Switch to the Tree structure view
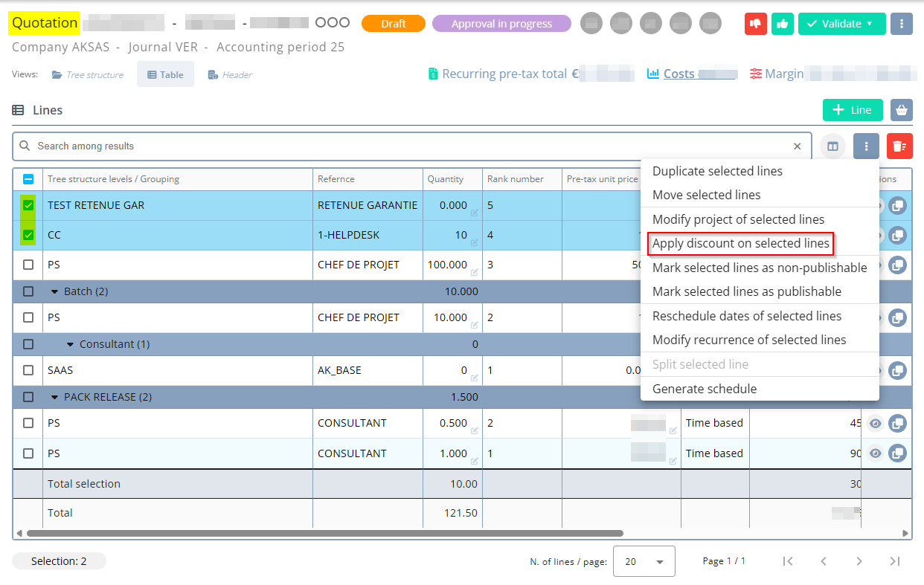Image resolution: width=924 pixels, height=585 pixels. 88,74
